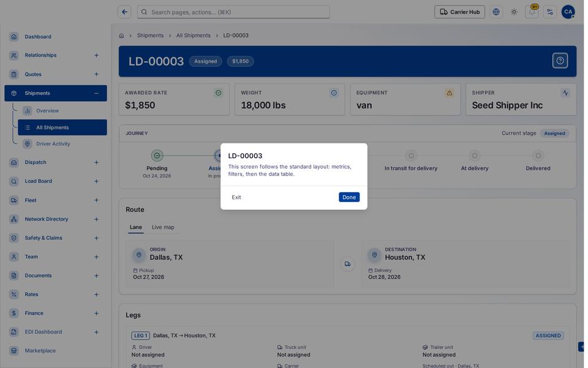Click the Shipments breadcrumb link
Image resolution: width=588 pixels, height=368 pixels.
(x=150, y=36)
